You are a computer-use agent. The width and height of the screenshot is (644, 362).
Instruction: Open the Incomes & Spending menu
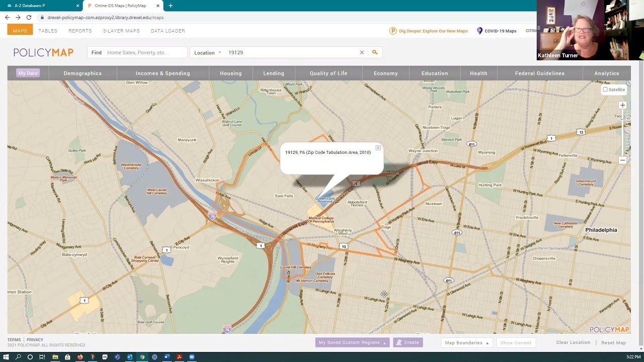(163, 73)
